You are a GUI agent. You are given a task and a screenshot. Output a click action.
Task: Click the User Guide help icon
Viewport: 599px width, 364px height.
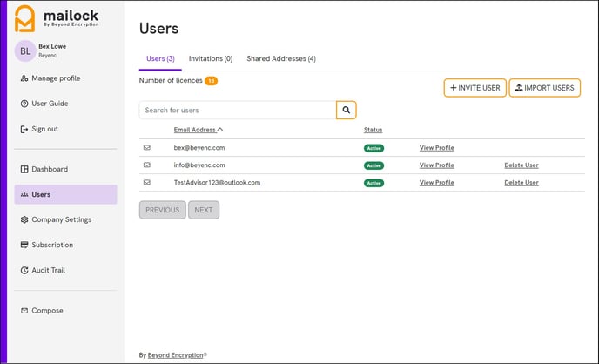click(x=24, y=104)
